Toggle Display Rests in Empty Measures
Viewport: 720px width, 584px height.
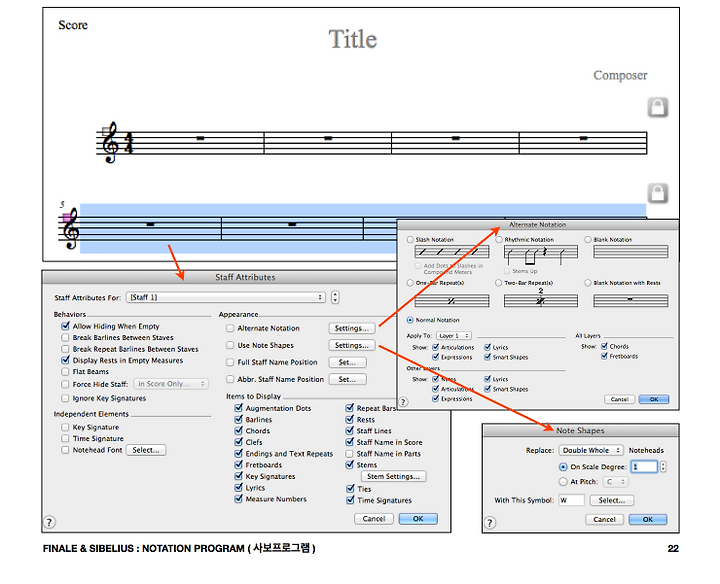point(65,360)
